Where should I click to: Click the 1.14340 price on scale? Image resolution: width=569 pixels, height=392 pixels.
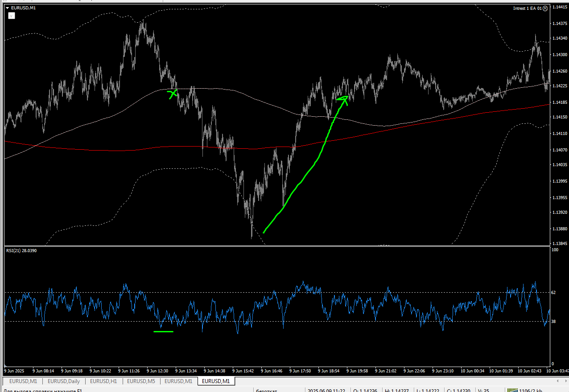point(559,38)
